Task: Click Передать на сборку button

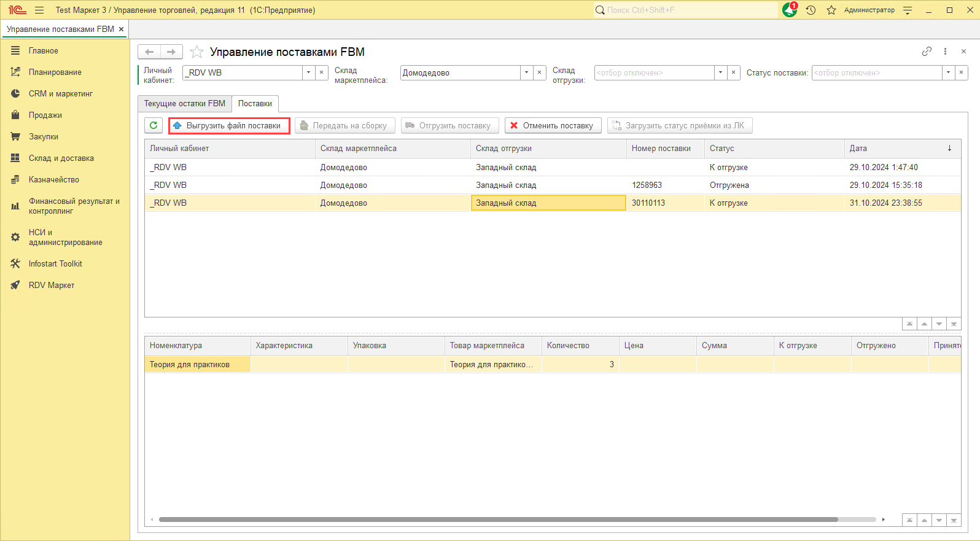Action: (345, 125)
